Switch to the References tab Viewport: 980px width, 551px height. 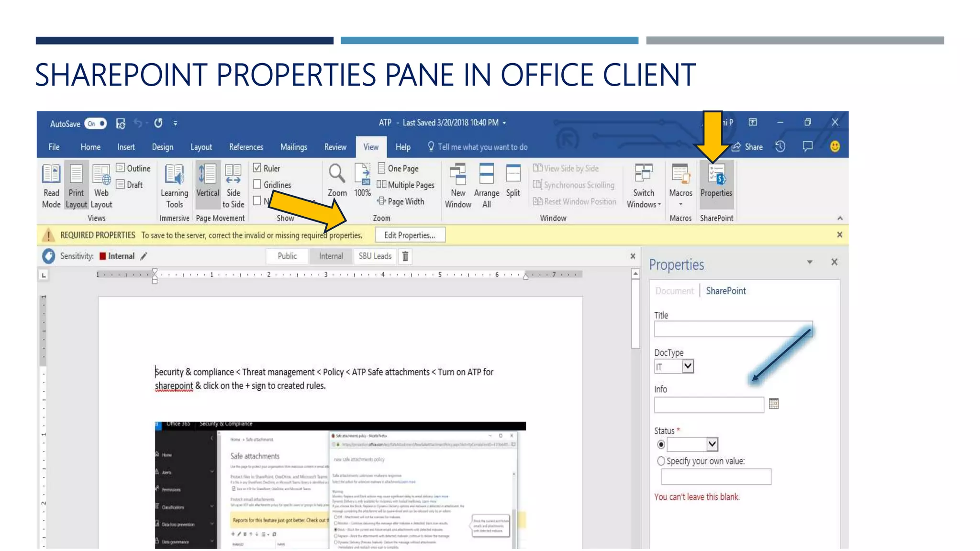click(246, 147)
